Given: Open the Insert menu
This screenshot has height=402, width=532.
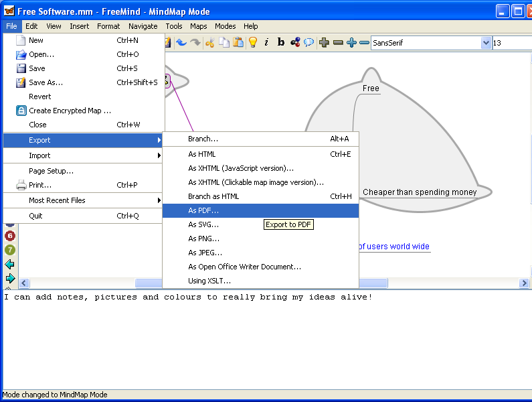Looking at the screenshot, I should pyautogui.click(x=80, y=26).
